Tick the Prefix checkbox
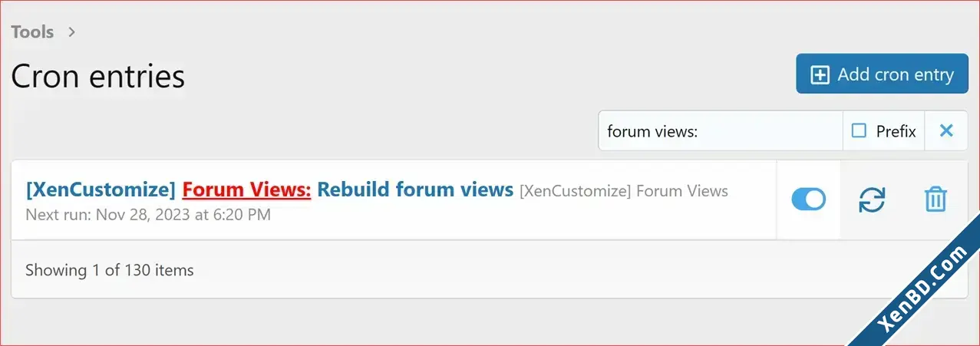The image size is (980, 346). (x=859, y=131)
